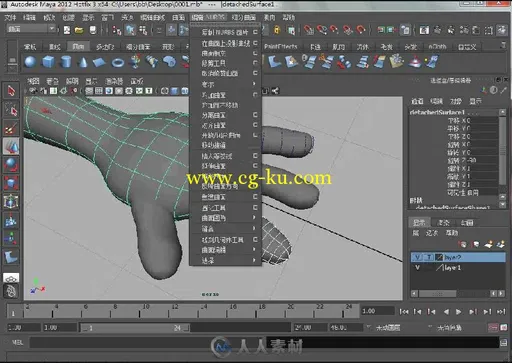Click the NURBS cone shelf icon
This screenshot has width=512, height=363.
[x=83, y=62]
